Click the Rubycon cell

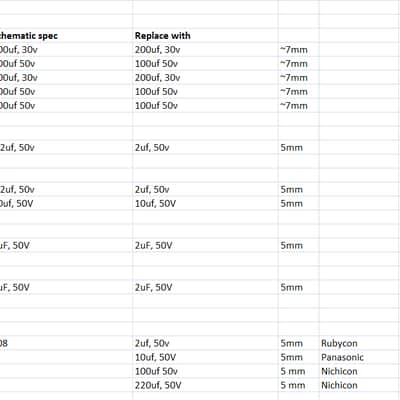360,343
